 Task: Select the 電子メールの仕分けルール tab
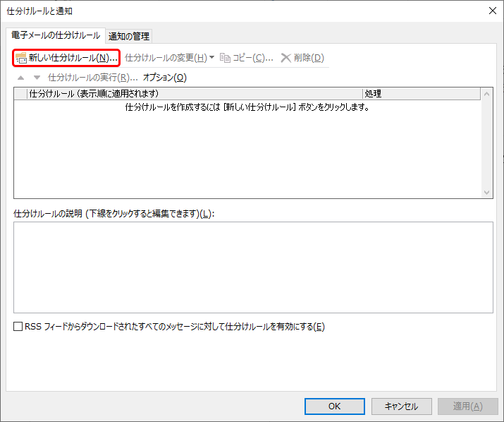click(56, 35)
